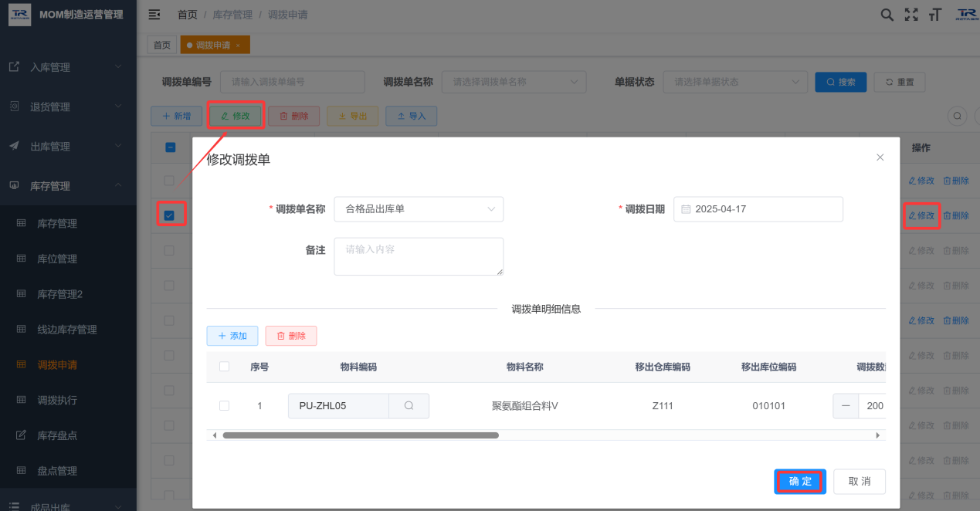Viewport: 980px width, 511px height.
Task: Toggle the circular search icon right of 导入
Action: [958, 116]
